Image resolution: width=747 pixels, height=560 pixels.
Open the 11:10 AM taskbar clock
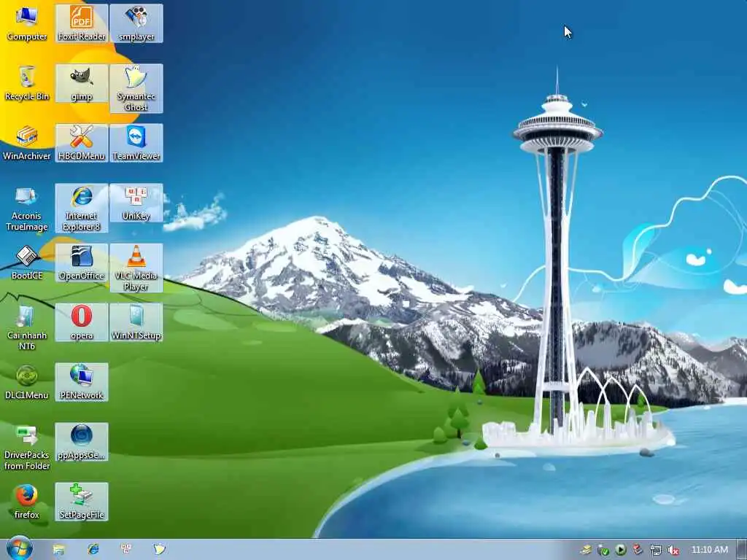coord(709,550)
